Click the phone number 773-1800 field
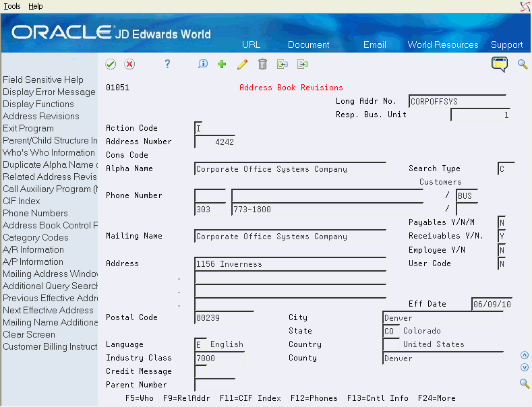The width and height of the screenshot is (532, 407). click(327, 210)
